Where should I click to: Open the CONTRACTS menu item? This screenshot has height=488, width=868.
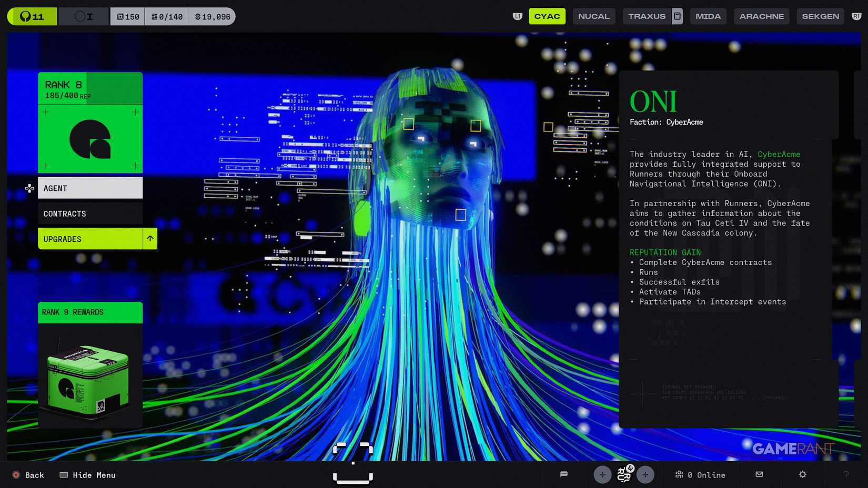[90, 213]
